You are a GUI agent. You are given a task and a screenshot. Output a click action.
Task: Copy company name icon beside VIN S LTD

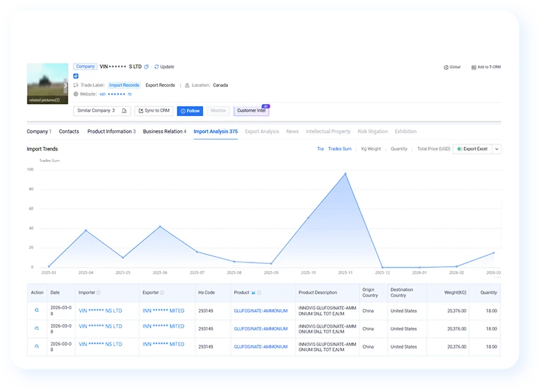click(x=146, y=67)
